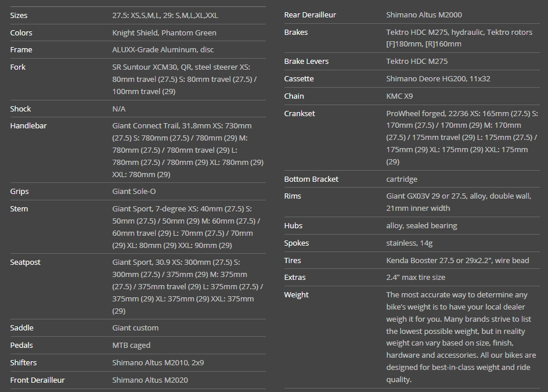
Task: Click the Shimano Deore HG200 cassette value
Action: tap(438, 79)
